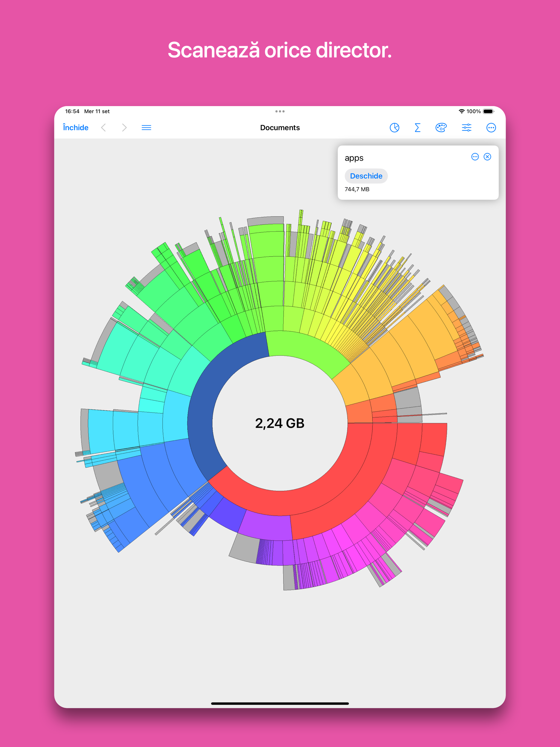Tap the Închide button

point(76,128)
